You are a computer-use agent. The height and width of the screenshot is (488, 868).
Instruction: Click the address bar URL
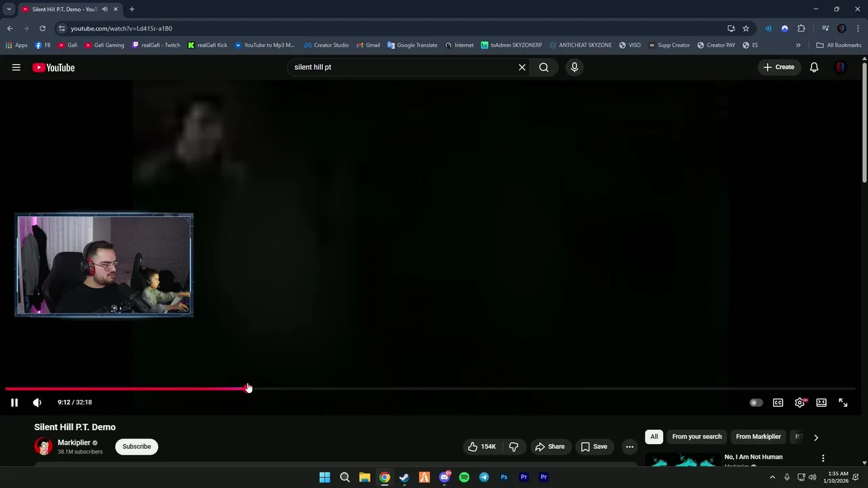[121, 28]
